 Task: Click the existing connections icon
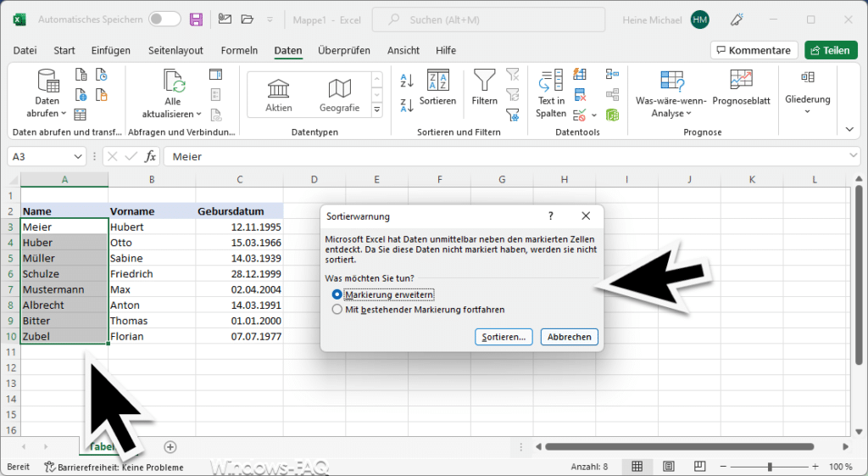(x=102, y=95)
